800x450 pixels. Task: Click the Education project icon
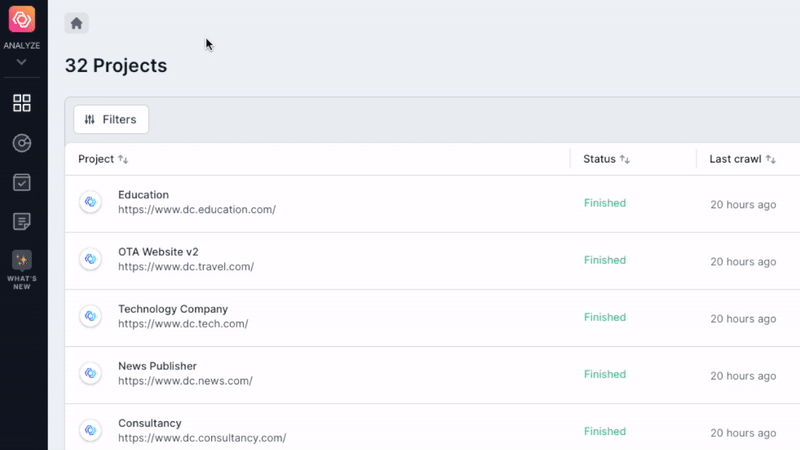click(x=90, y=202)
